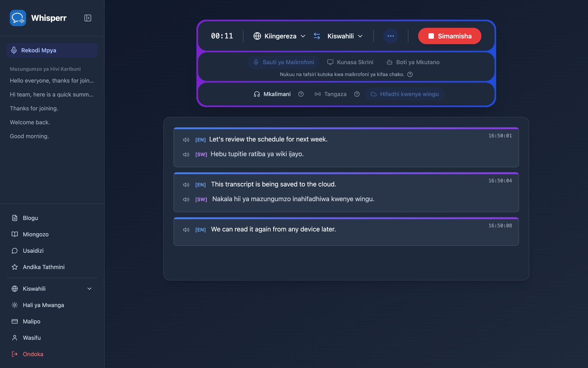Start a new recording via Rekodi Mpya

click(52, 50)
